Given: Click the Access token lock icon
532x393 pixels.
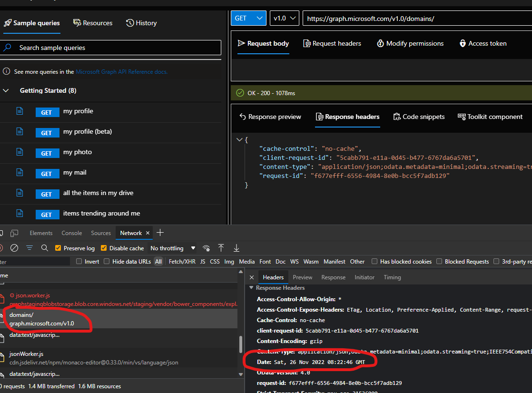Looking at the screenshot, I should (463, 43).
